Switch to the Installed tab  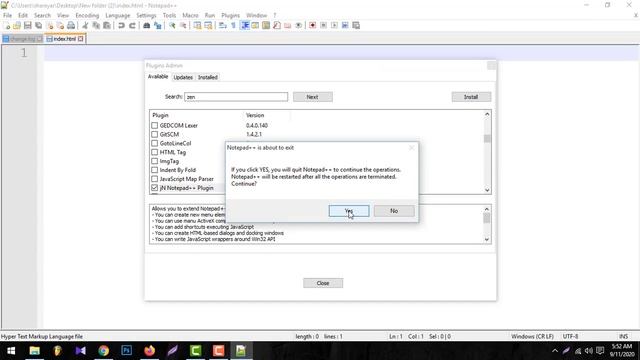click(x=208, y=77)
